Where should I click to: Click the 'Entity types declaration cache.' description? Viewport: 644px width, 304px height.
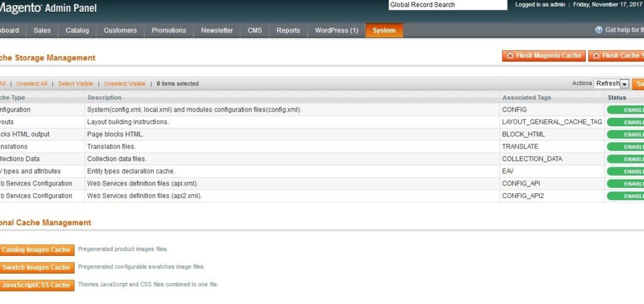coord(131,171)
